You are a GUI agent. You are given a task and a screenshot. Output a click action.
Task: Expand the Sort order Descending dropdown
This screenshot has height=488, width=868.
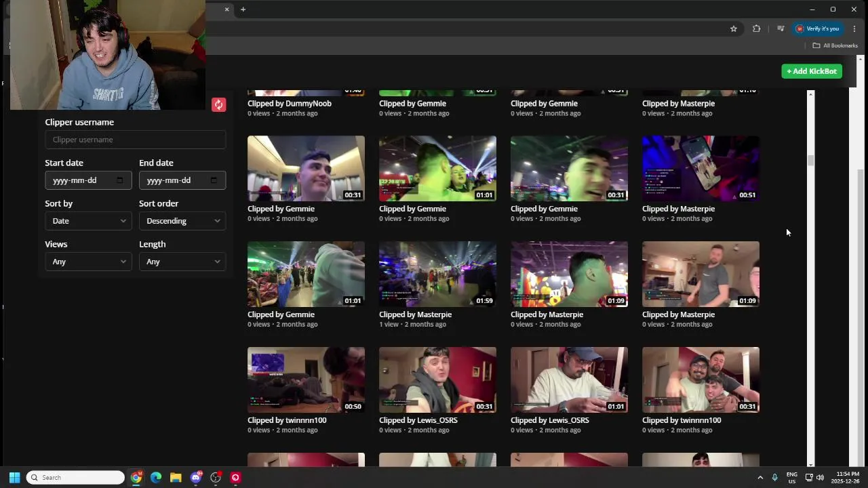(182, 221)
